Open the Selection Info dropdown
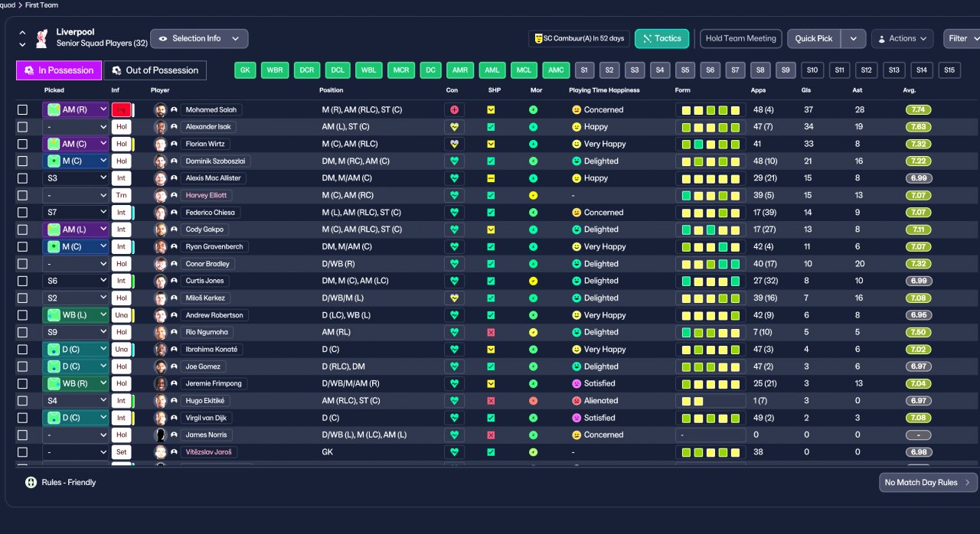Image resolution: width=980 pixels, height=534 pixels. click(199, 38)
